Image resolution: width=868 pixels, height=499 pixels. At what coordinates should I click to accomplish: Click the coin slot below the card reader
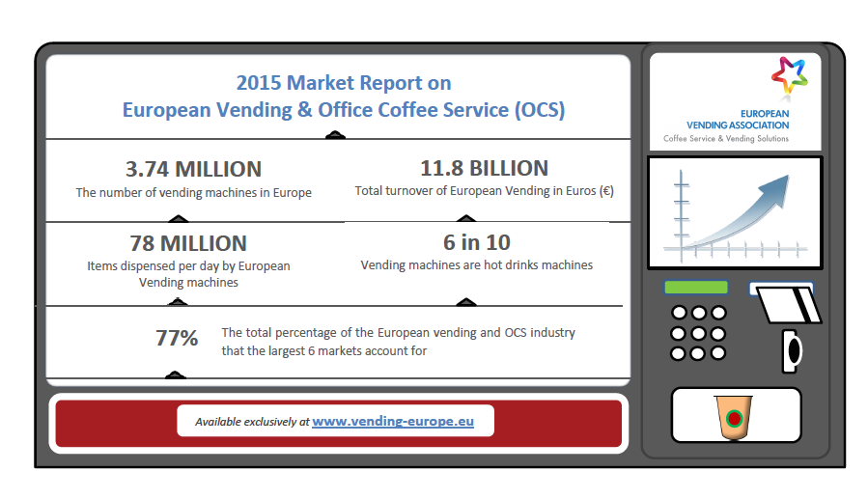tap(792, 349)
